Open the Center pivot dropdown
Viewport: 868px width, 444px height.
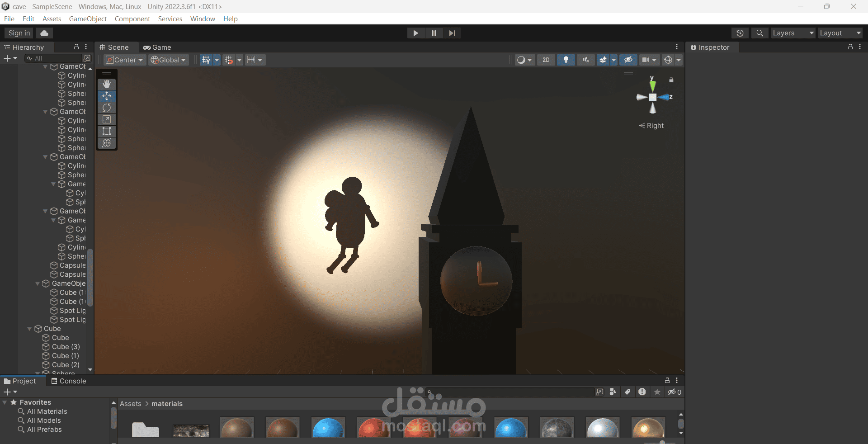[x=125, y=60]
